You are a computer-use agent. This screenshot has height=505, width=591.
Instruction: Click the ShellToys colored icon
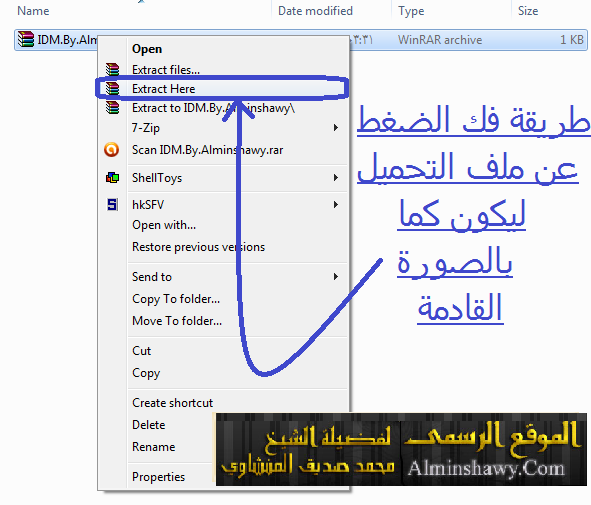click(x=112, y=177)
